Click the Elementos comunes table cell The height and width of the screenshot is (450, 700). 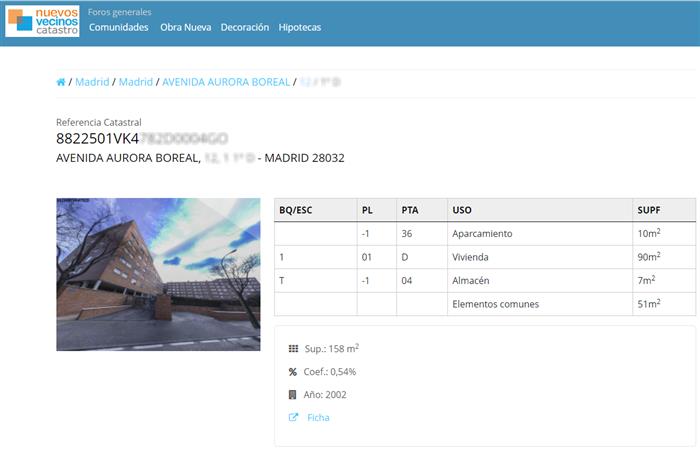(496, 304)
